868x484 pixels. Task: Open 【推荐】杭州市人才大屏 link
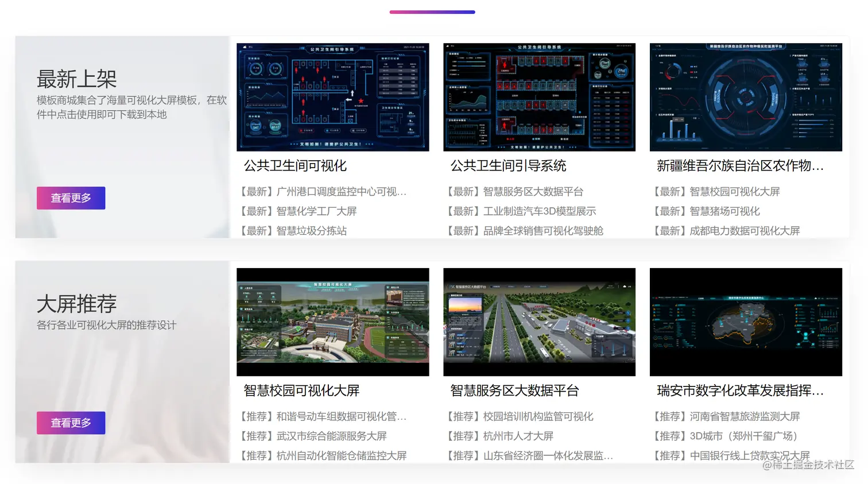click(x=499, y=436)
